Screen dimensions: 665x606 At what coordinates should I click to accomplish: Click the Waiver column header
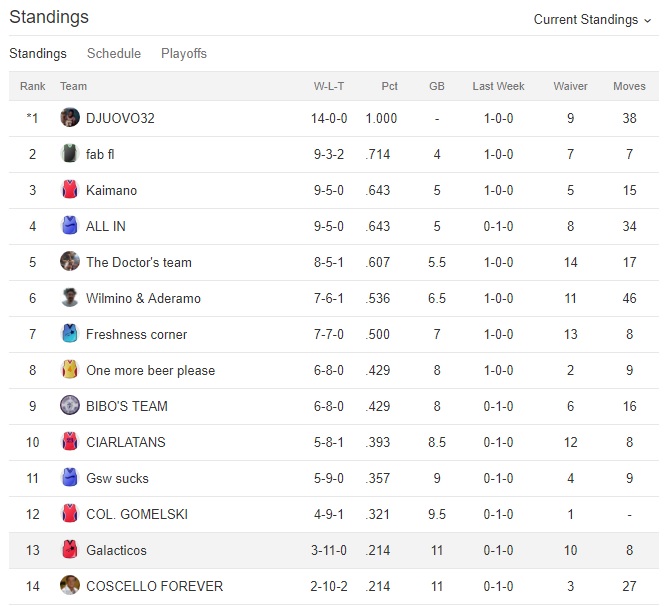click(x=570, y=86)
